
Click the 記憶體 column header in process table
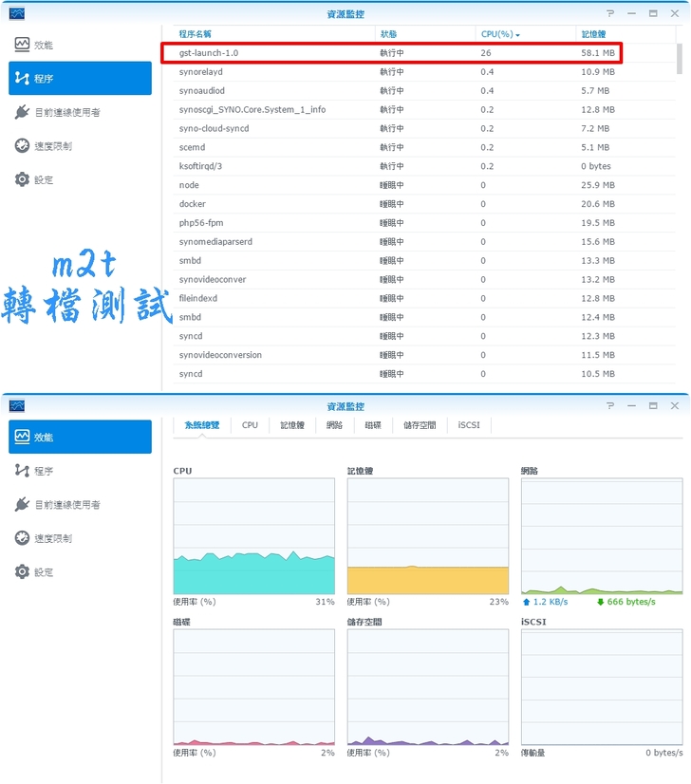pyautogui.click(x=593, y=34)
